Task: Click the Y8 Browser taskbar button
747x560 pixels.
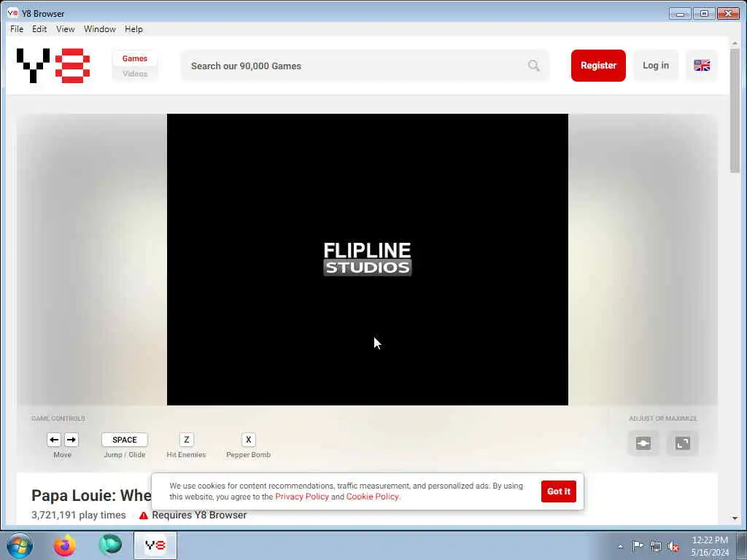Action: [x=155, y=545]
